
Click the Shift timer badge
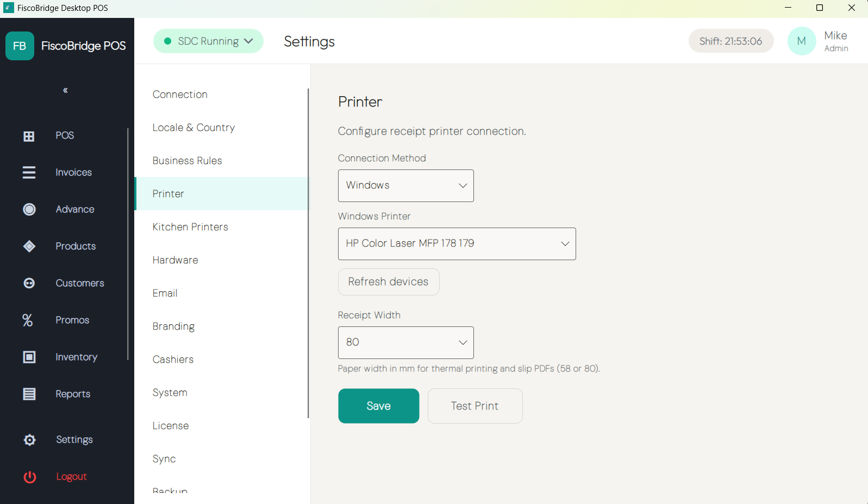(731, 41)
